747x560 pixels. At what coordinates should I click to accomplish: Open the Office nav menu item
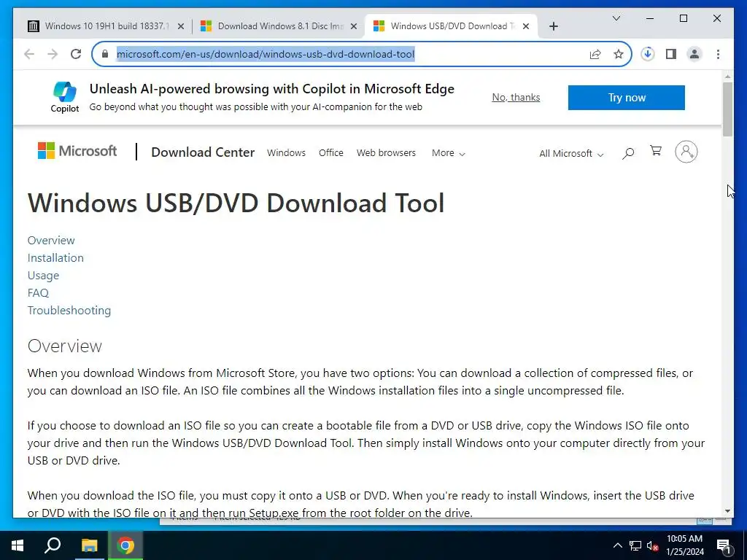[x=331, y=153]
